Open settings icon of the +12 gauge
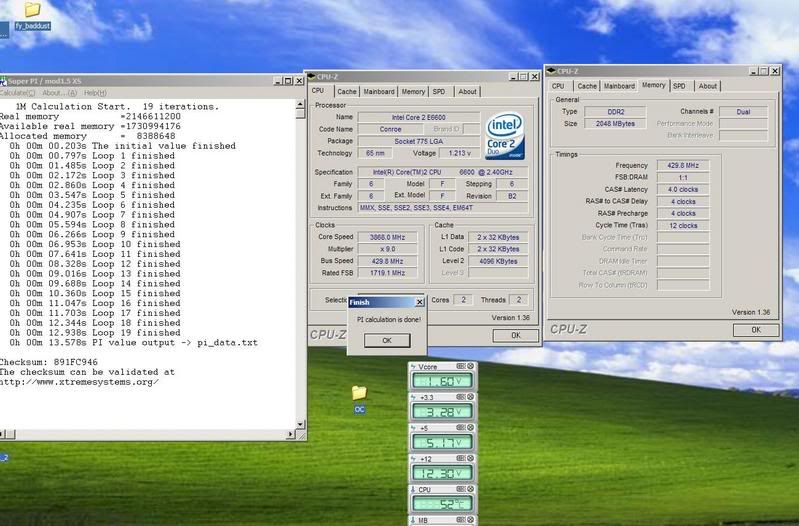Image resolution: width=799 pixels, height=526 pixels. pyautogui.click(x=461, y=458)
